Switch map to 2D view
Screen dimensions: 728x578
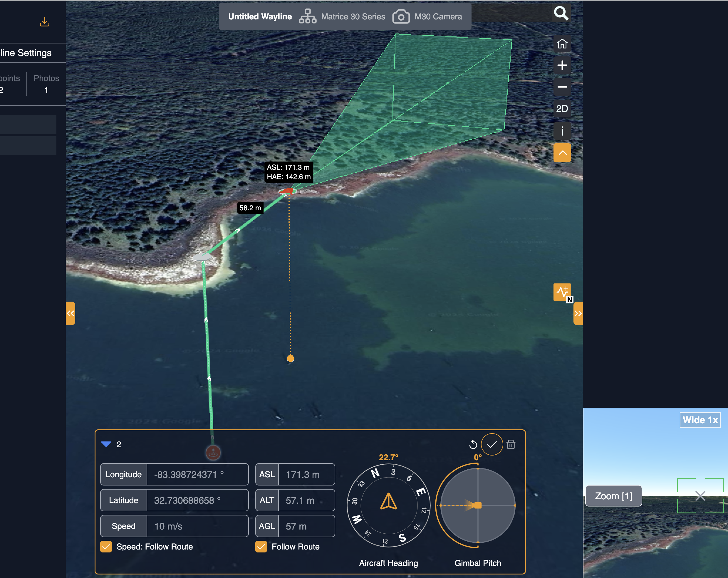click(x=562, y=109)
